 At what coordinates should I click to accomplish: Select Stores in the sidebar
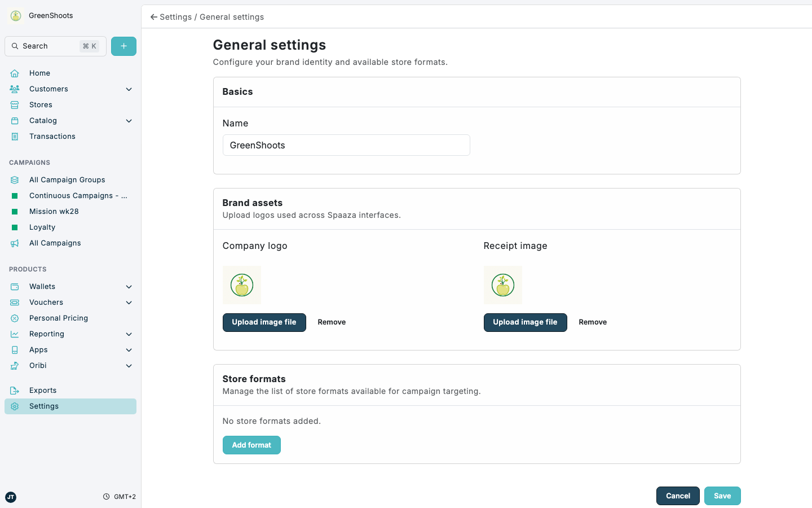(x=40, y=104)
